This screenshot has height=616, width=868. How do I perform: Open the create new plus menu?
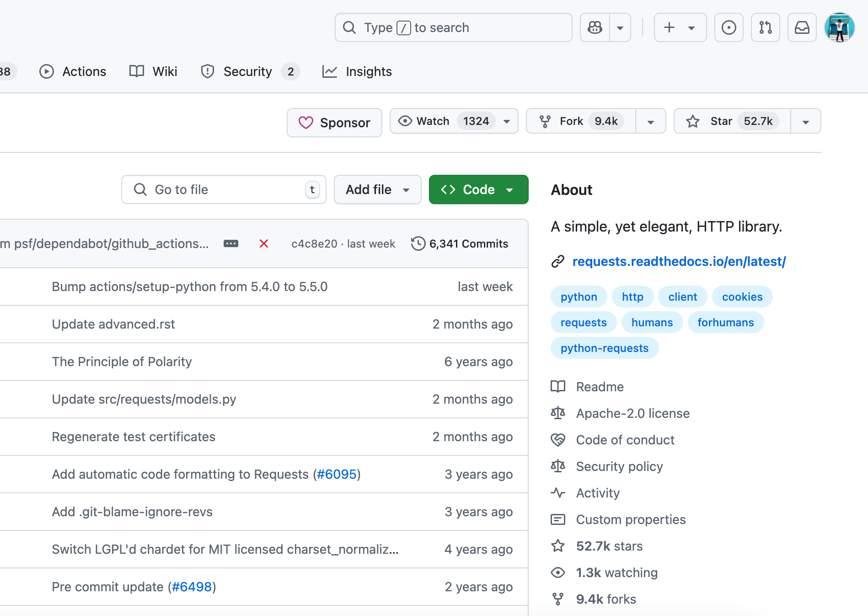[680, 27]
